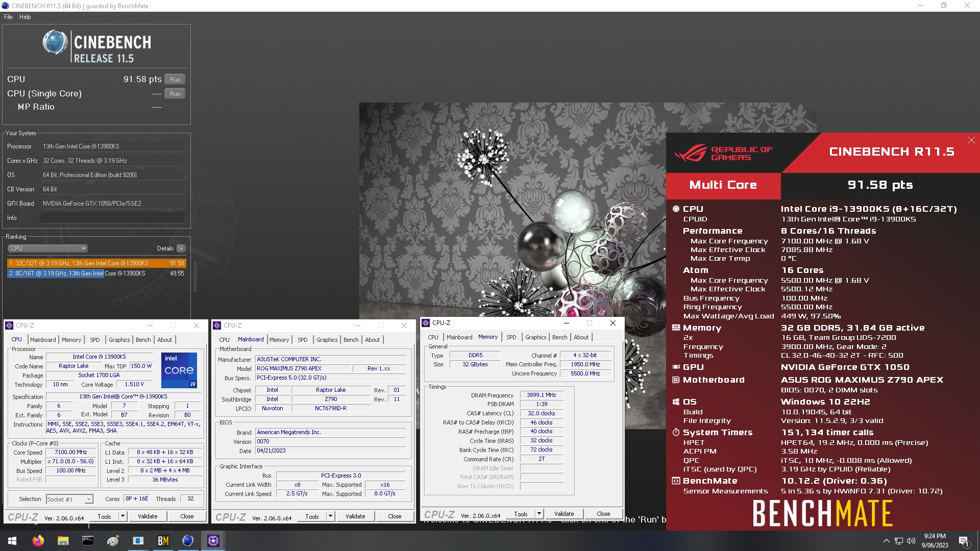Open the Windows Start menu
The height and width of the screenshot is (551, 980).
point(12,541)
